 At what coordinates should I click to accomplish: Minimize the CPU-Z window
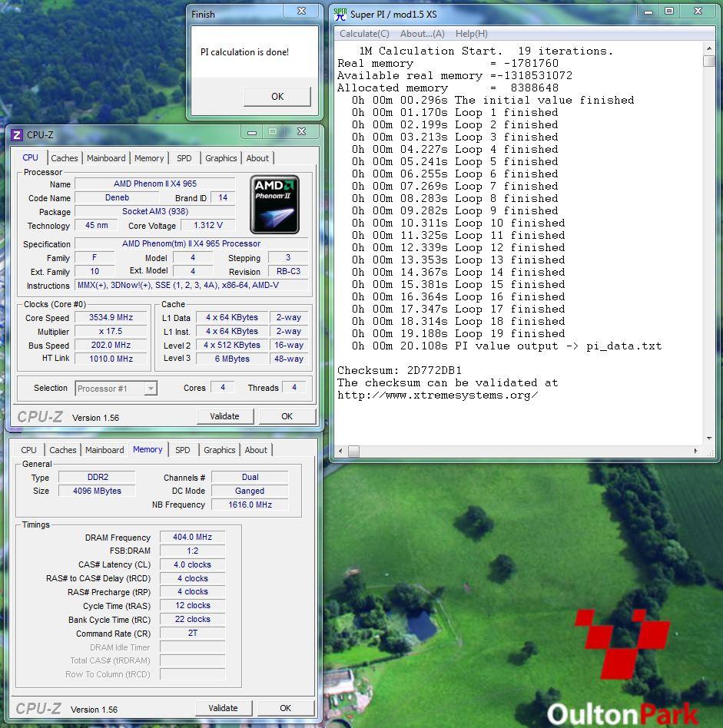pos(252,132)
